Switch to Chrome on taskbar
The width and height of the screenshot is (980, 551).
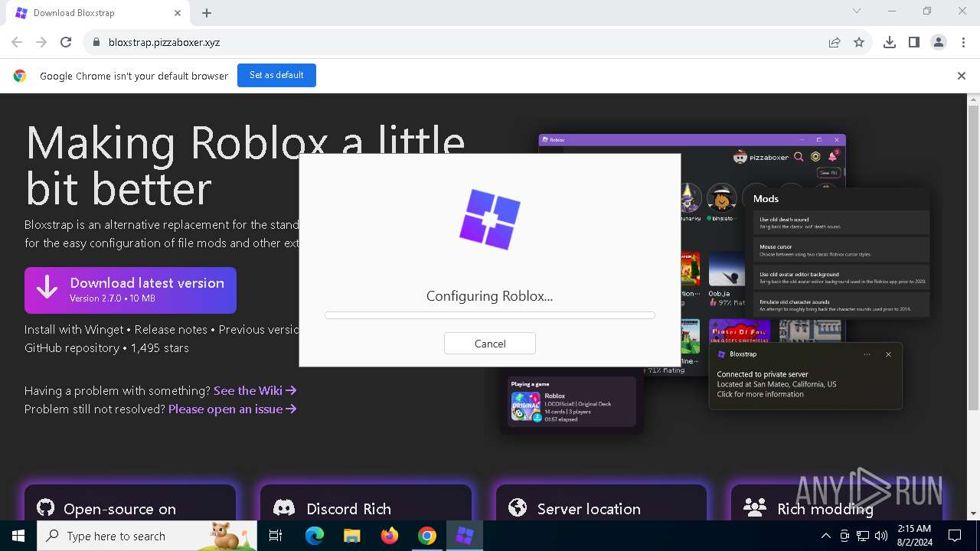(427, 536)
